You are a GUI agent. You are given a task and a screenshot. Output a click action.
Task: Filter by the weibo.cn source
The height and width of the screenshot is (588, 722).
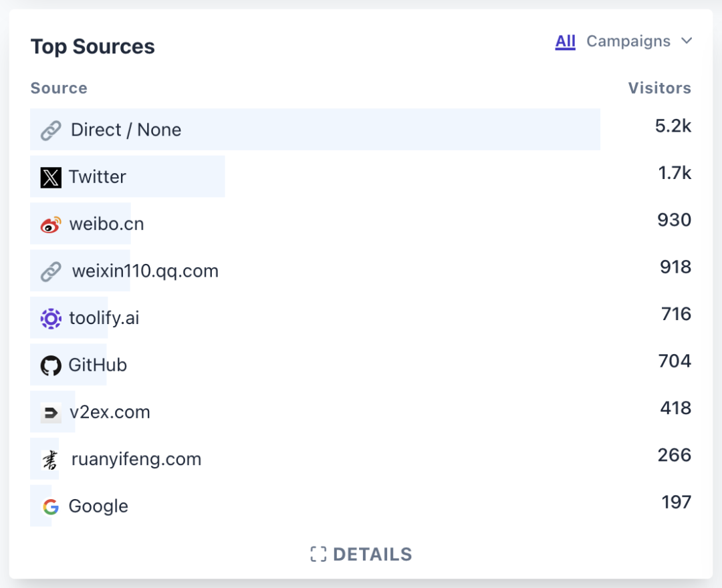pos(106,225)
